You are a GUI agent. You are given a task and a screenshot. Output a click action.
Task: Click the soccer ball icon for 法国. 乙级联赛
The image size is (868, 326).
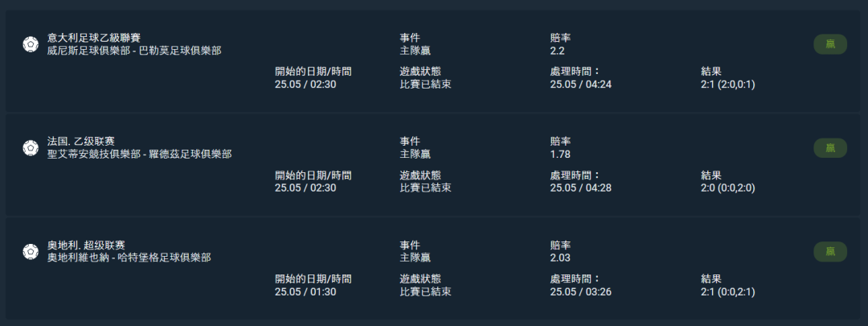tap(31, 148)
